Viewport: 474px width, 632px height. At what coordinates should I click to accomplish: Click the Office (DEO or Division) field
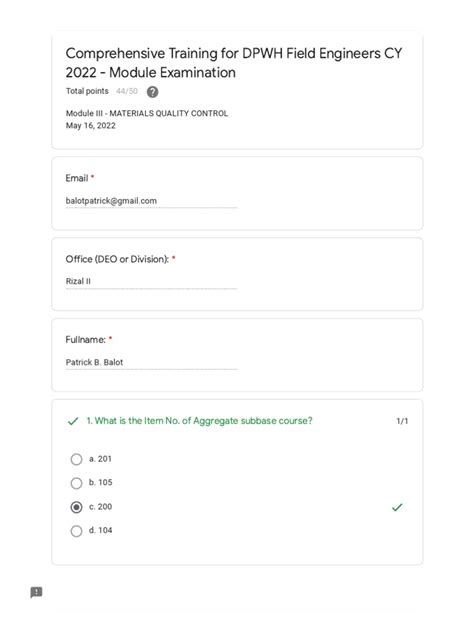coord(151,281)
